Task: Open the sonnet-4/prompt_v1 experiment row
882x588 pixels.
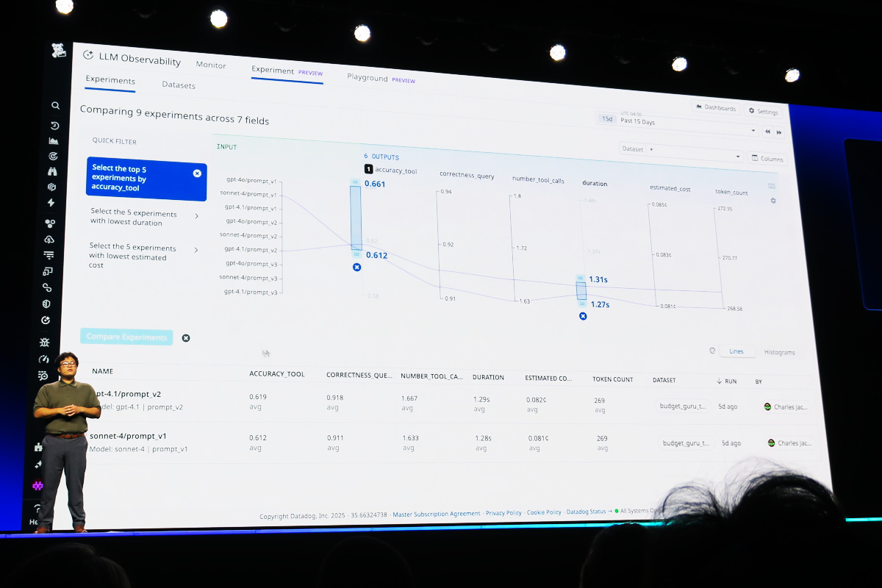Action: 448,442
